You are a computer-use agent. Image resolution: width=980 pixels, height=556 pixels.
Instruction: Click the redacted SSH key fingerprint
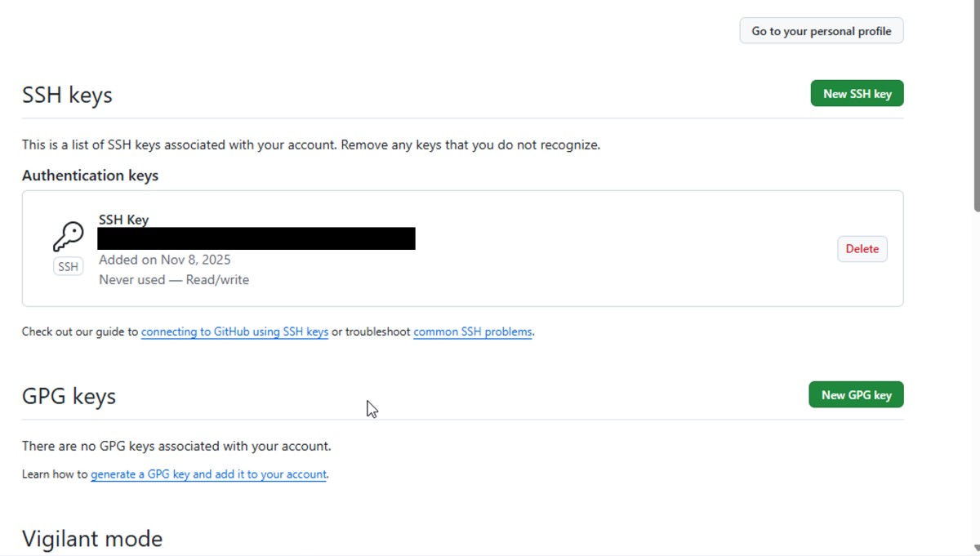click(256, 238)
